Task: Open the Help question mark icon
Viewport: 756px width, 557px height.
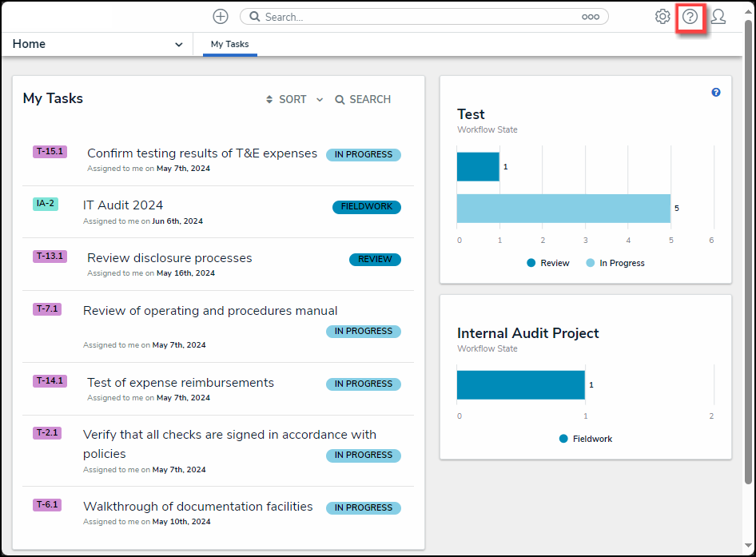Action: click(x=690, y=17)
